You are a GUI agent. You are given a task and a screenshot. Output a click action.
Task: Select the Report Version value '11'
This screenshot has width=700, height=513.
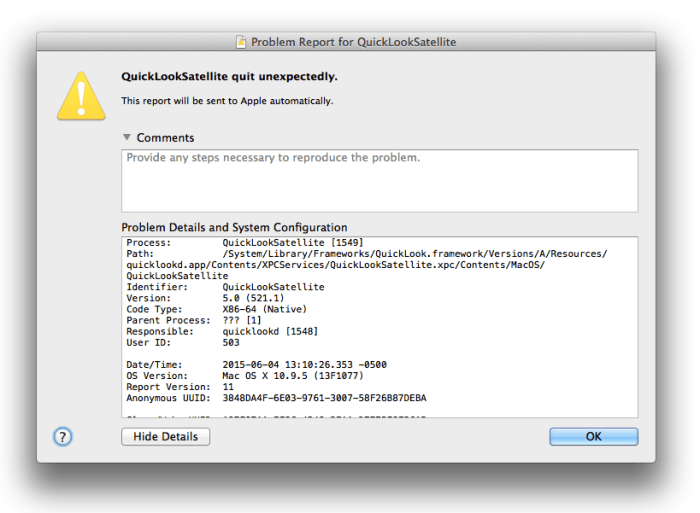228,387
